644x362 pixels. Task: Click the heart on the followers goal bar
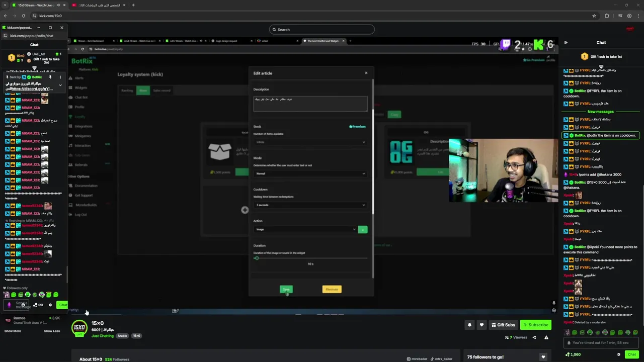[543, 357]
